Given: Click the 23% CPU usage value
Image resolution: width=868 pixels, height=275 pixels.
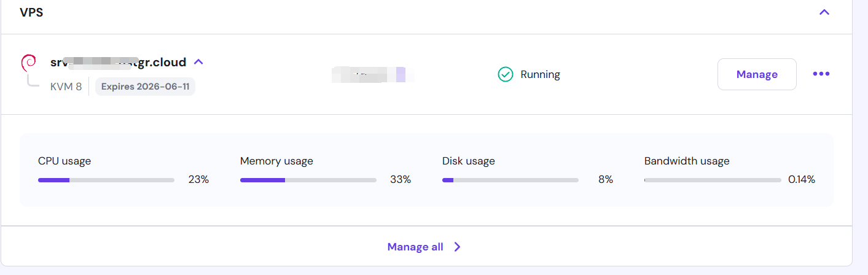Looking at the screenshot, I should click(198, 179).
